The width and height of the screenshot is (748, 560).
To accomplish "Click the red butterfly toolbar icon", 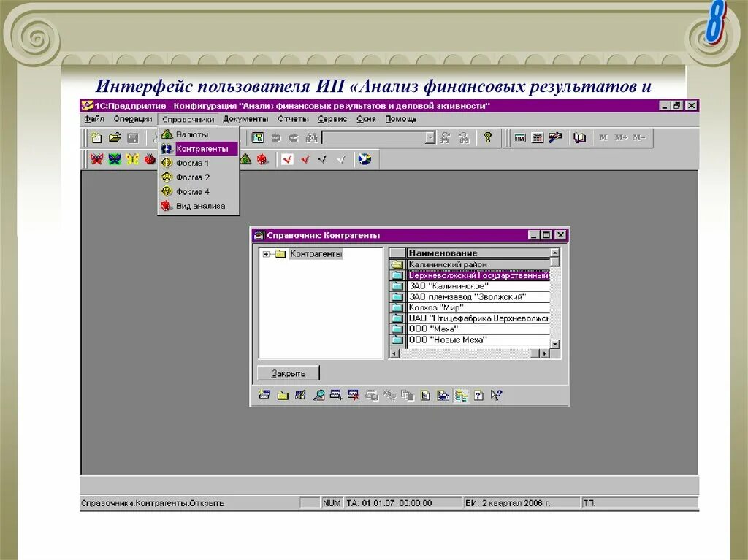I will [96, 159].
